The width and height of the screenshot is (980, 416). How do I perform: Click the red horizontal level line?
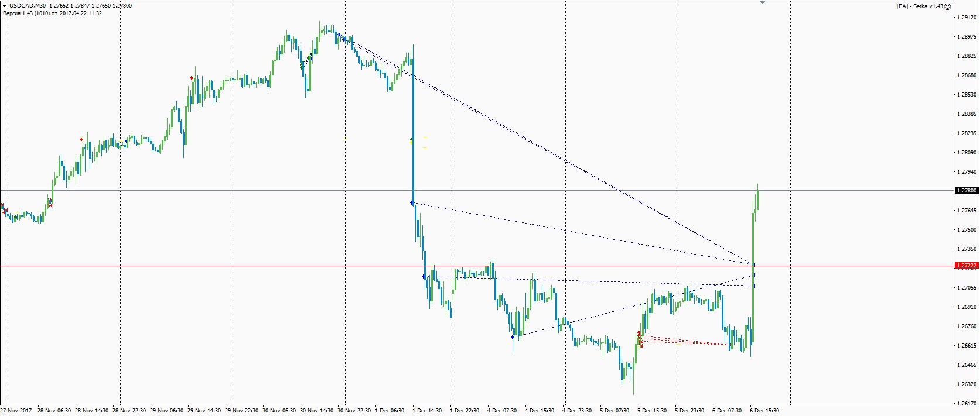(x=477, y=266)
